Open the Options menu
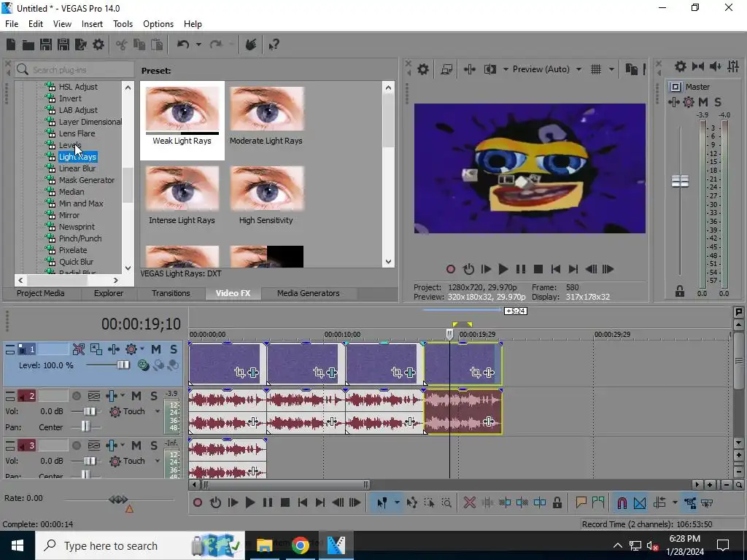747x560 pixels. [158, 24]
